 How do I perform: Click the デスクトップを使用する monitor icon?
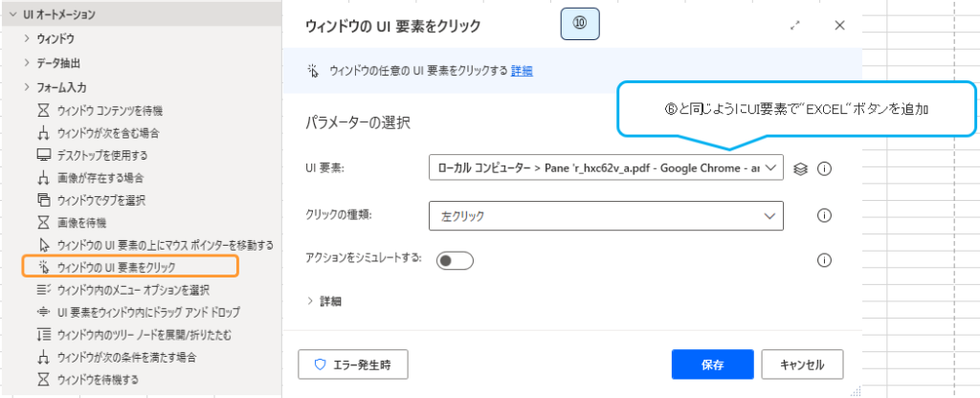(42, 155)
